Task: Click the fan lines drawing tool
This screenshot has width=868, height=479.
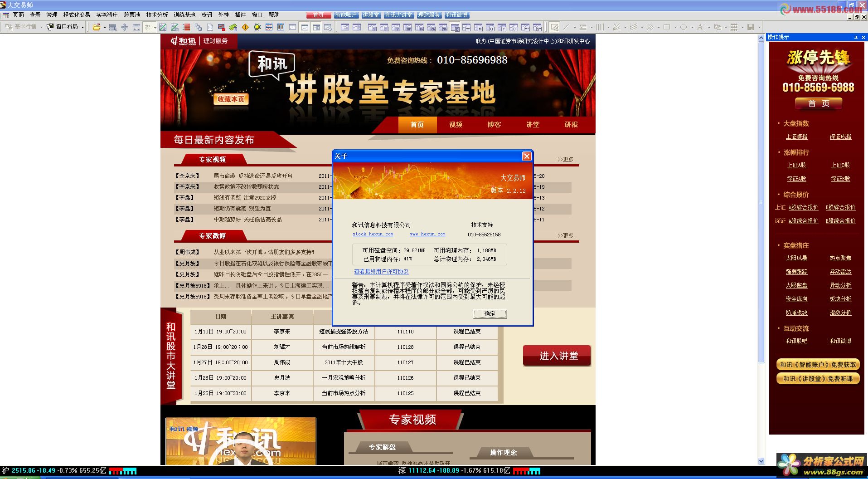Action: point(617,27)
